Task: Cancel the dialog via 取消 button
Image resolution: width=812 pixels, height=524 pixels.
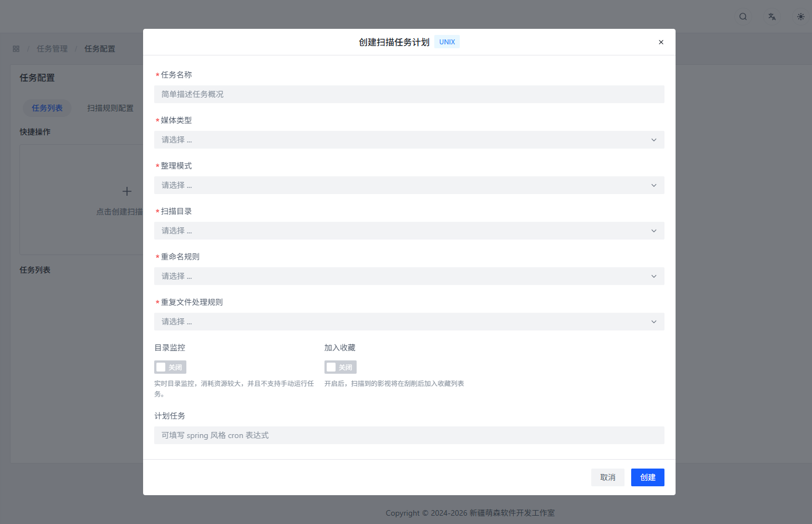Action: click(607, 477)
